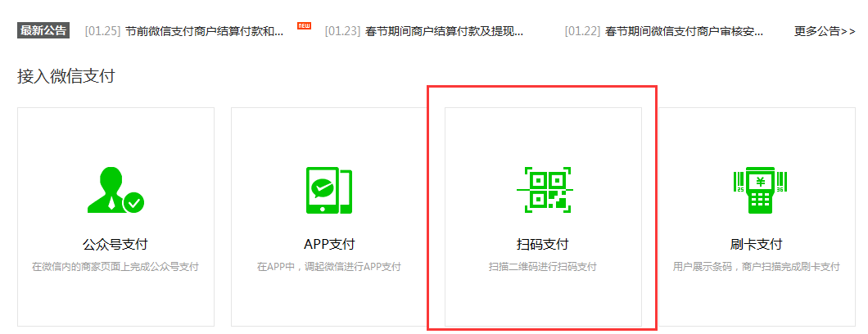Image resolution: width=868 pixels, height=334 pixels.
Task: Open the APP支付 card title
Action: tap(329, 244)
